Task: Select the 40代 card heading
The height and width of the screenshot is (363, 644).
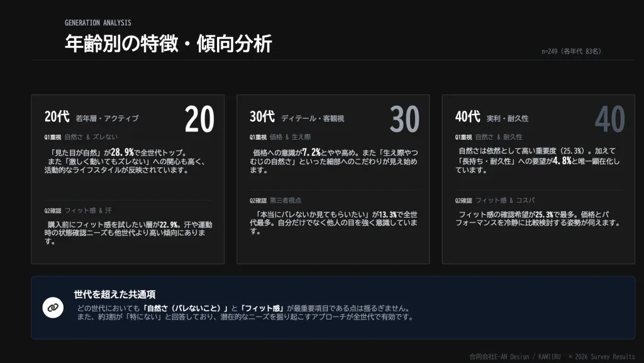Action: [468, 117]
